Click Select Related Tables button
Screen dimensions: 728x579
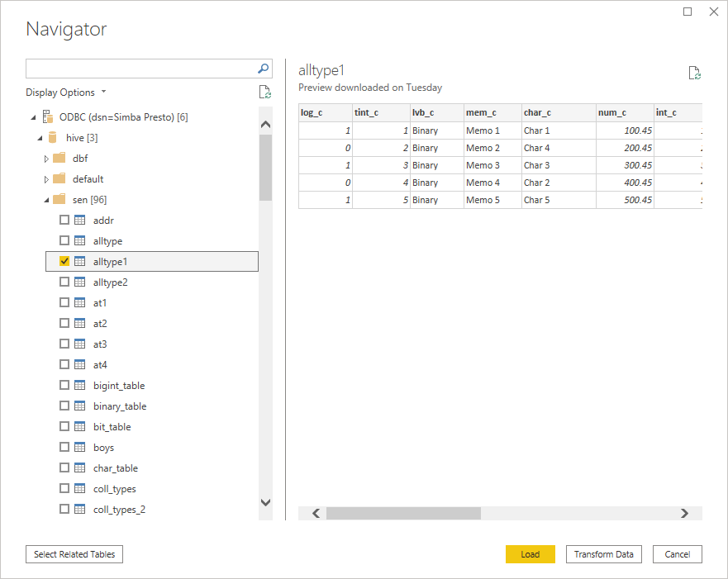click(74, 554)
